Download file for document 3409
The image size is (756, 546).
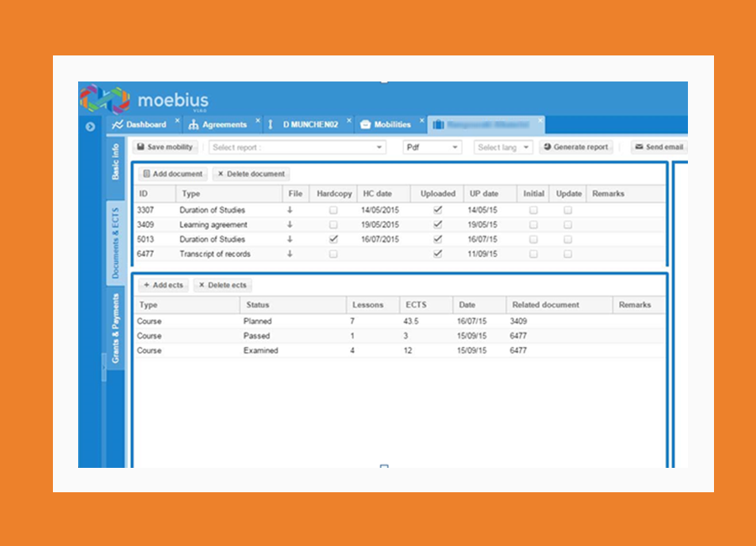290,224
